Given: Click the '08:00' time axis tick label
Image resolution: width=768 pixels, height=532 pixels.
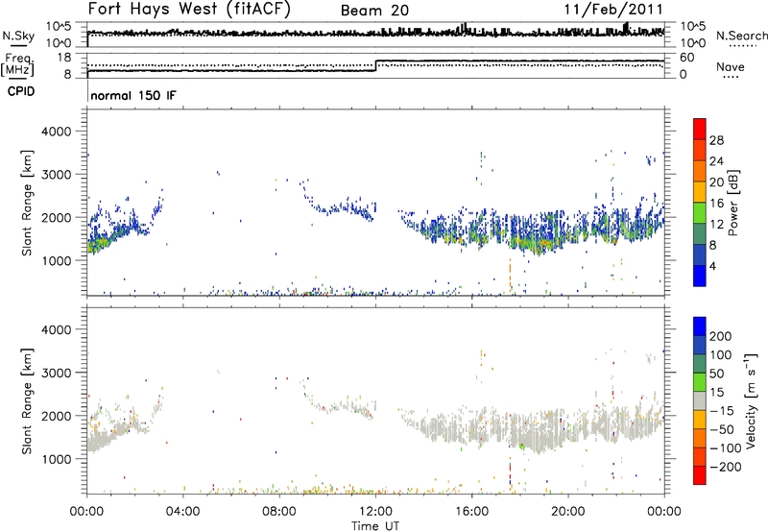Looking at the screenshot, I should [279, 512].
